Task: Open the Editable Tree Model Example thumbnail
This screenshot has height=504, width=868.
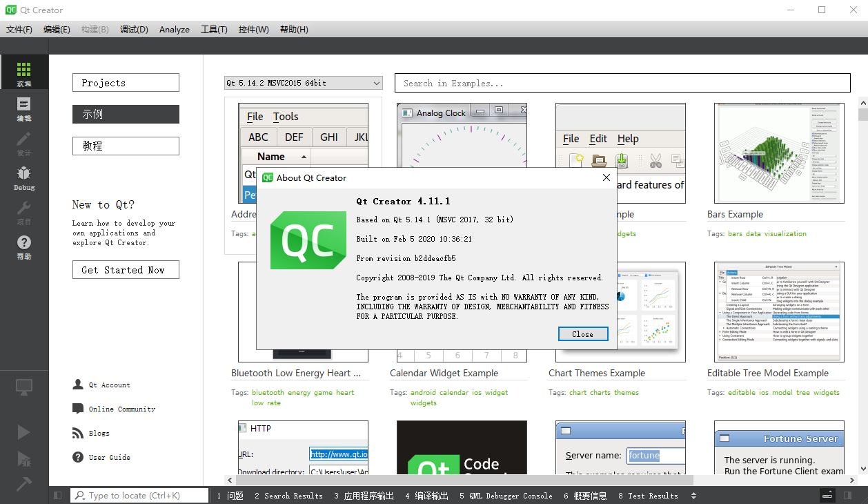Action: pyautogui.click(x=779, y=312)
